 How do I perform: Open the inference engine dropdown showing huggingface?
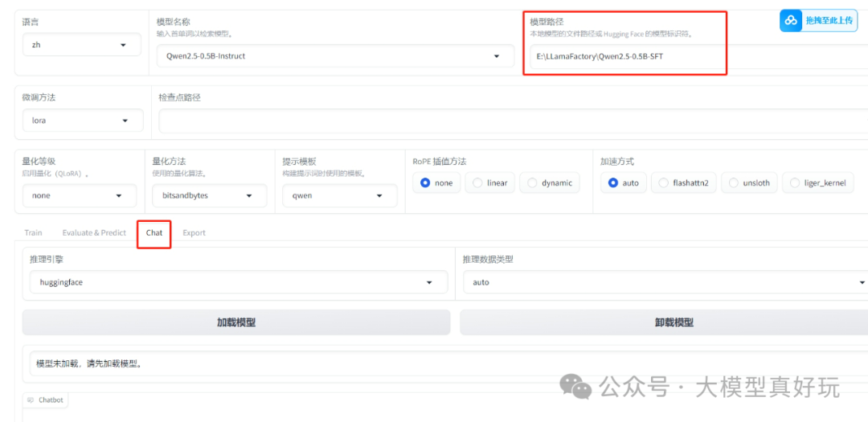pyautogui.click(x=239, y=282)
